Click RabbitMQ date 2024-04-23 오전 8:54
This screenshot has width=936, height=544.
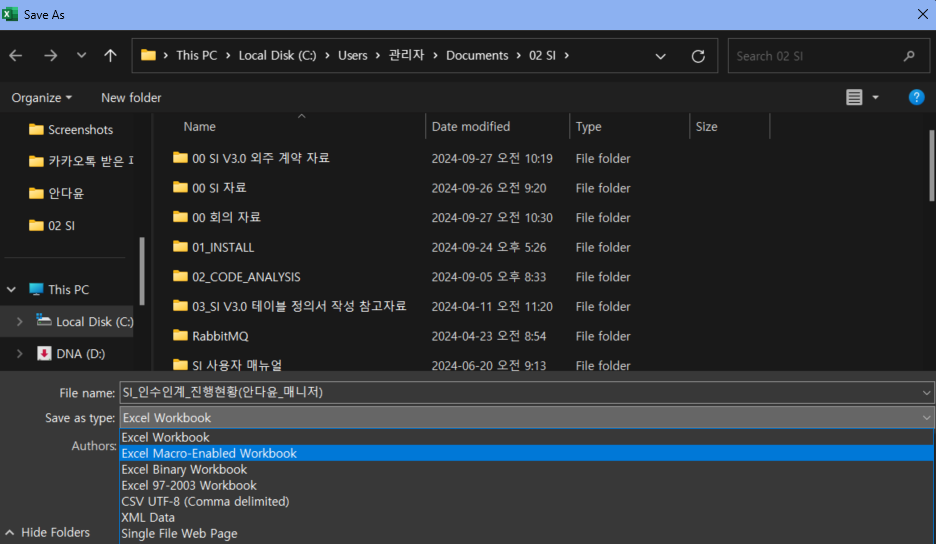click(x=489, y=336)
